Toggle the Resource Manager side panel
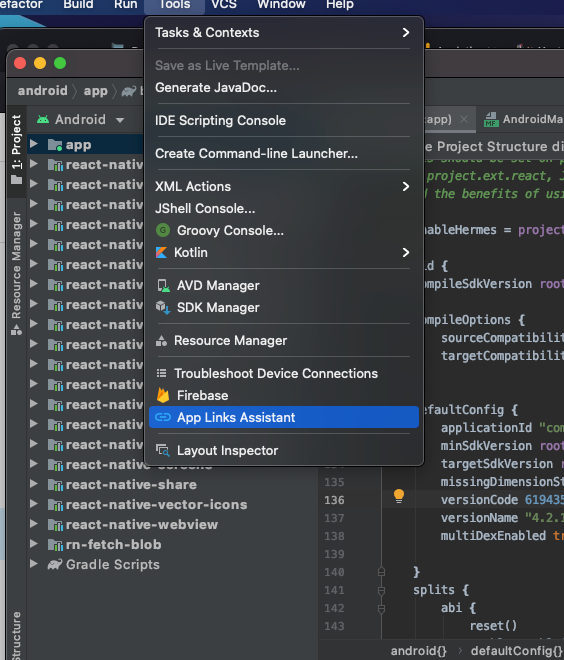 (x=16, y=273)
